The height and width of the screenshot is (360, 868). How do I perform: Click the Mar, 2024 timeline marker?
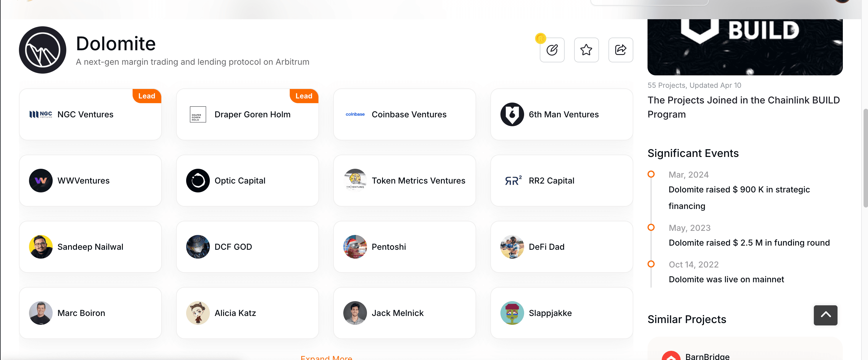(651, 174)
